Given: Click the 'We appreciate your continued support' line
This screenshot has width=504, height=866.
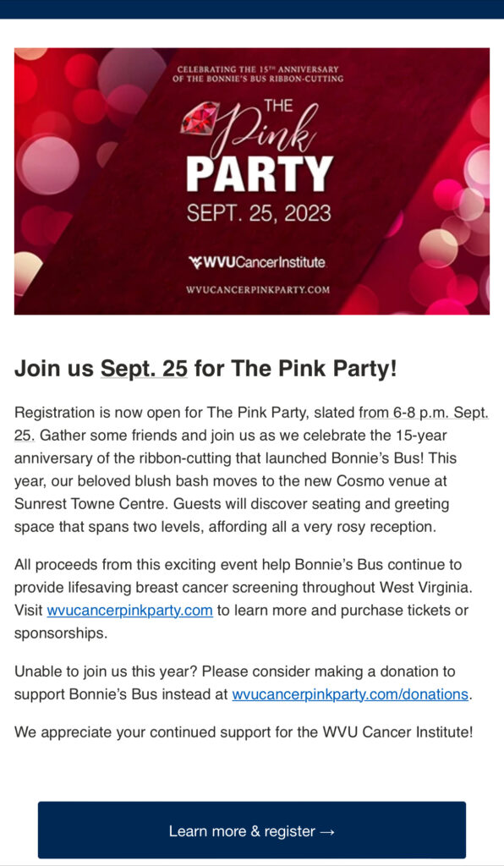Looking at the screenshot, I should pyautogui.click(x=244, y=732).
